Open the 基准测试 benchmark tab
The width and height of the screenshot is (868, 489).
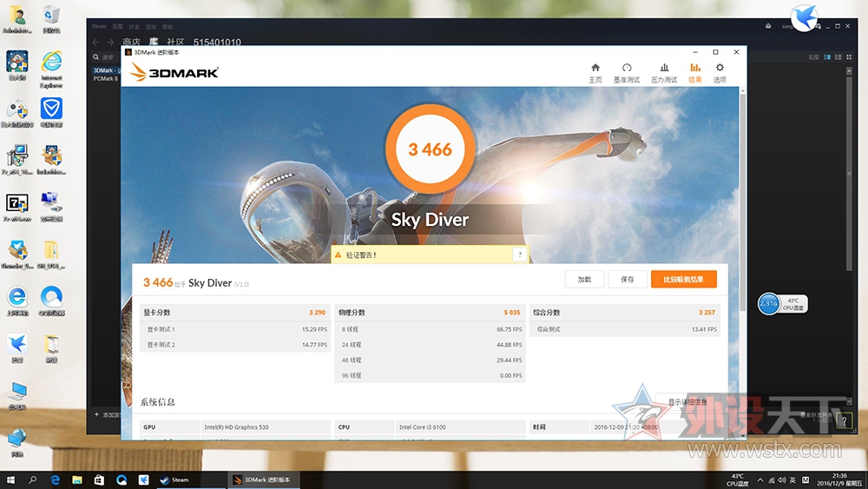click(626, 73)
